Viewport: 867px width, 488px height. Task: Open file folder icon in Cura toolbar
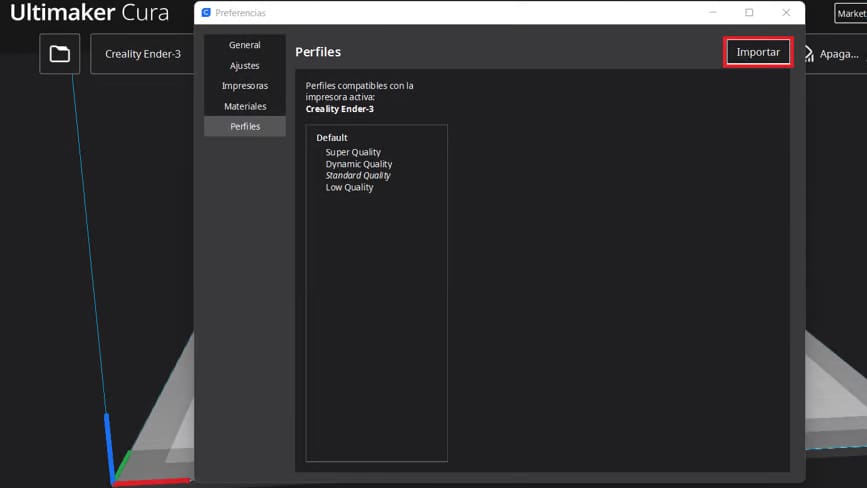click(x=60, y=54)
